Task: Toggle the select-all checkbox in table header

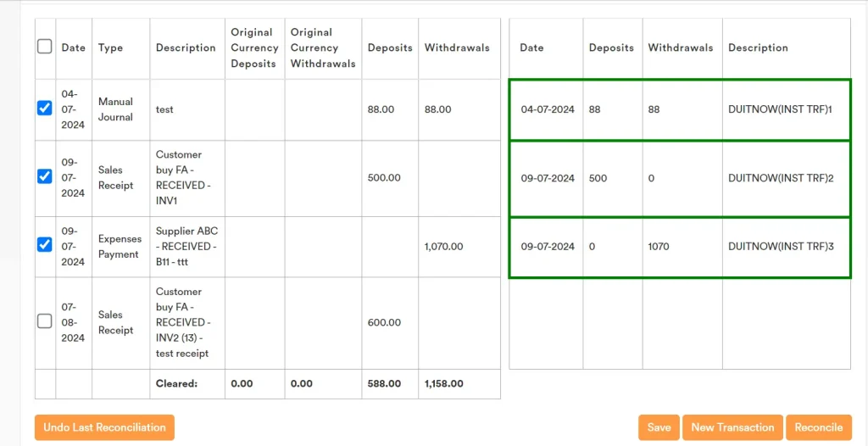Action: 45,47
